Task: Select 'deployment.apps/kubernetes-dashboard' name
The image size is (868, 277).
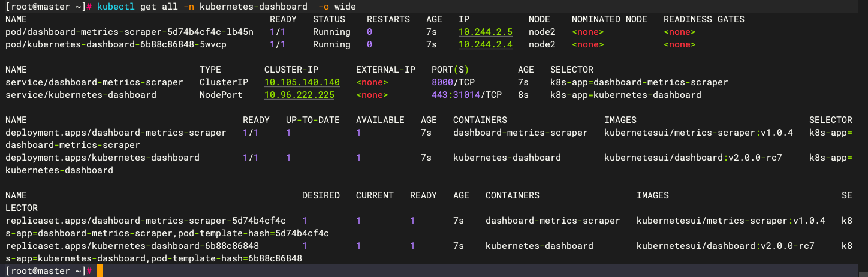Action: 103,158
